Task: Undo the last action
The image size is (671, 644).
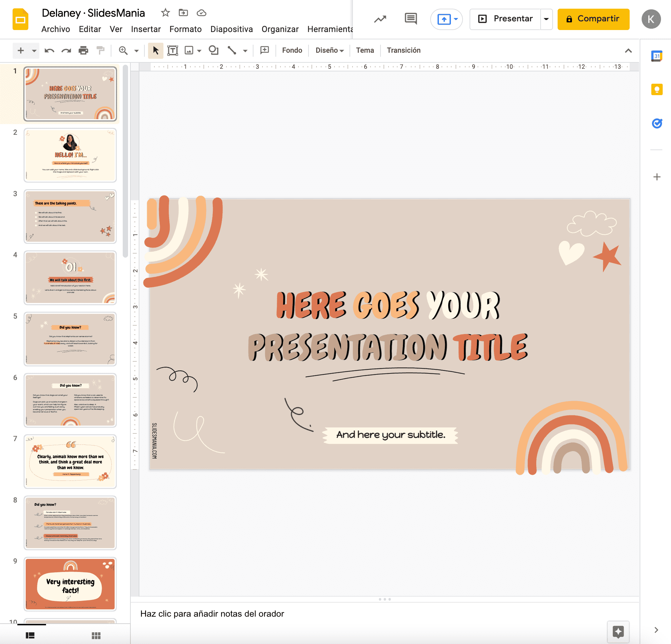Action: point(49,50)
